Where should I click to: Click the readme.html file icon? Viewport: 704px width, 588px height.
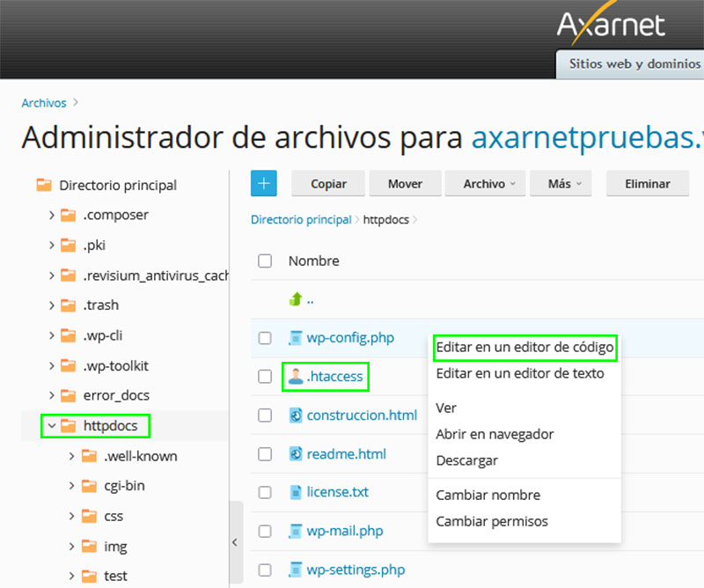point(296,453)
